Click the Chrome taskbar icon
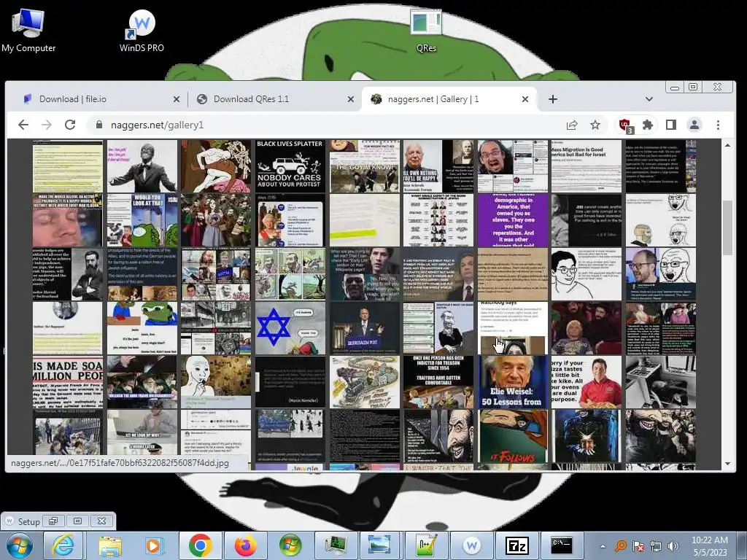This screenshot has width=747, height=560. [200, 545]
